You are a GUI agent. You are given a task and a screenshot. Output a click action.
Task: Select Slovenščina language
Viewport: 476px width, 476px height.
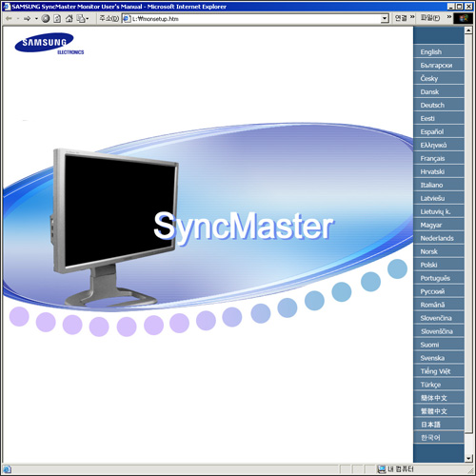point(439,331)
